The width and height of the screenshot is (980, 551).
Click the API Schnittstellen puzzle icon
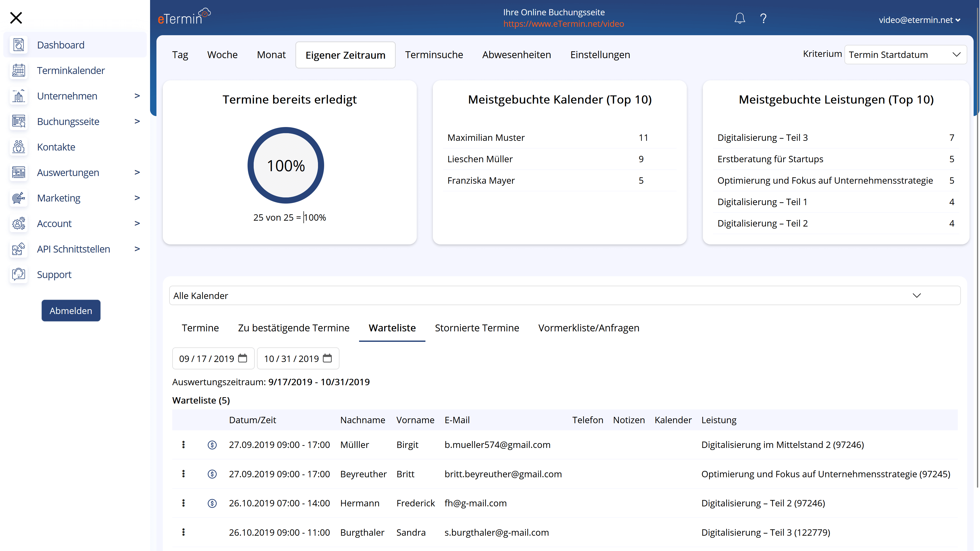point(19,249)
